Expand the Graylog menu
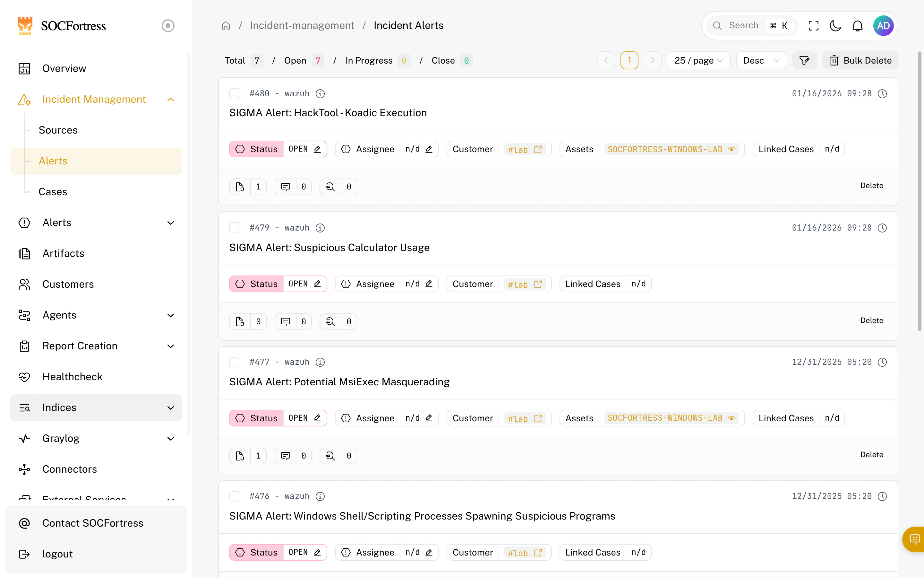Image resolution: width=924 pixels, height=578 pixels. (96, 438)
